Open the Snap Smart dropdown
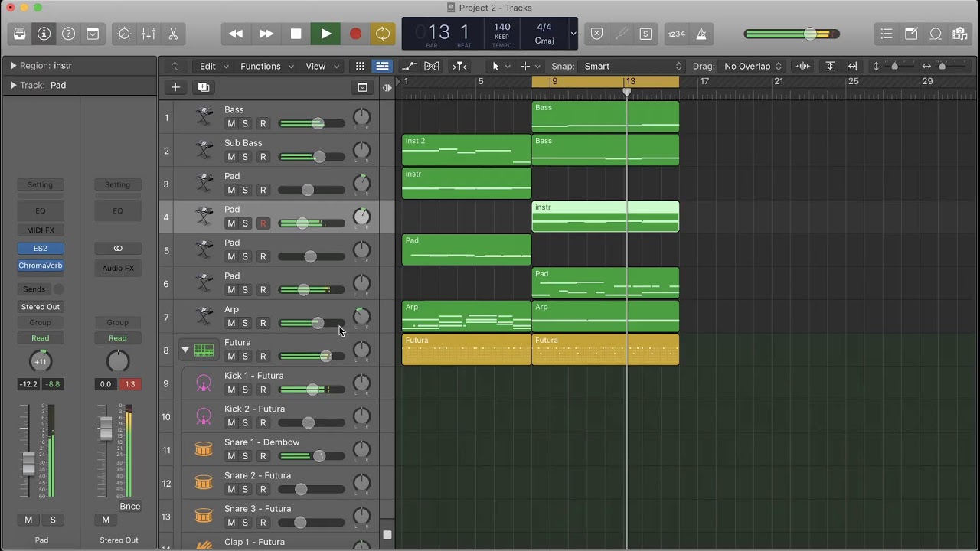 click(632, 67)
